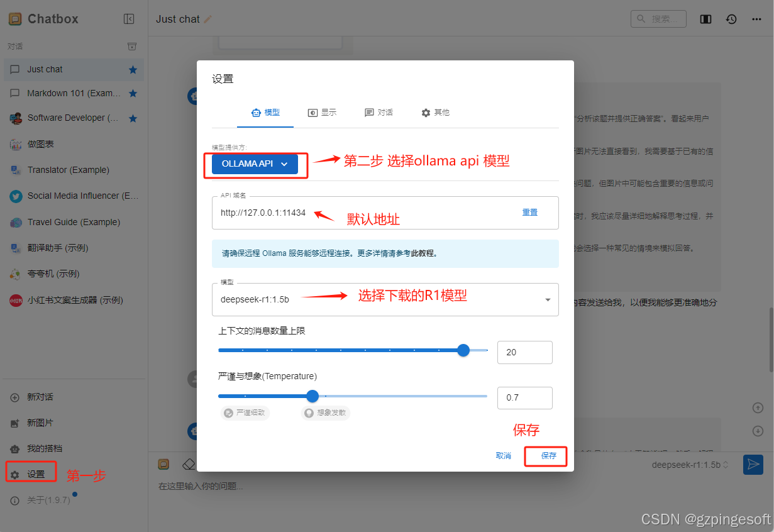Select the 想象发散 preset chip

326,413
